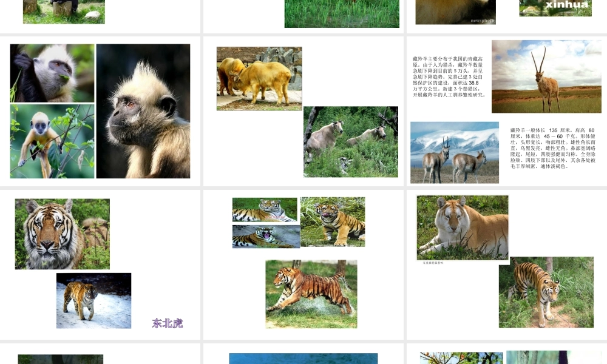This screenshot has height=364, width=607.
Task: Select the tiger licking its nose photo
Action: click(x=333, y=221)
